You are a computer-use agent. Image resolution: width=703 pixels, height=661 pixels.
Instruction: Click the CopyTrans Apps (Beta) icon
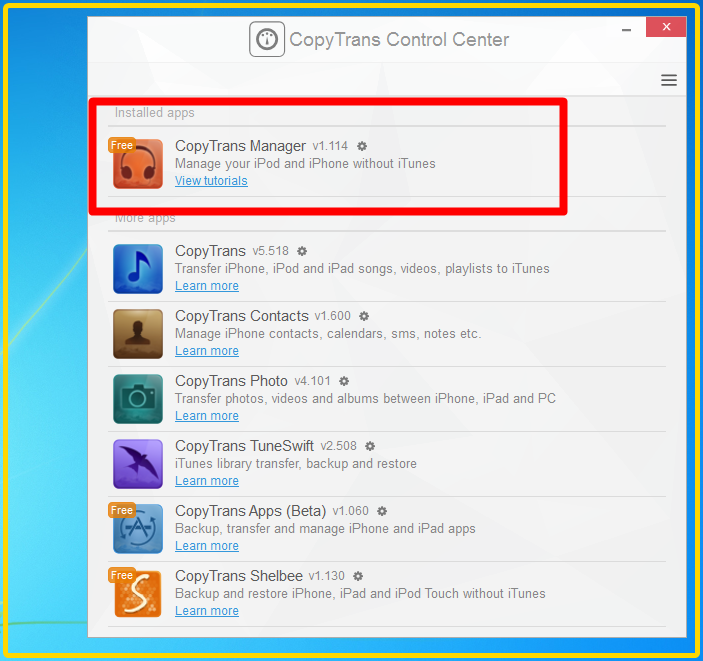[x=138, y=529]
